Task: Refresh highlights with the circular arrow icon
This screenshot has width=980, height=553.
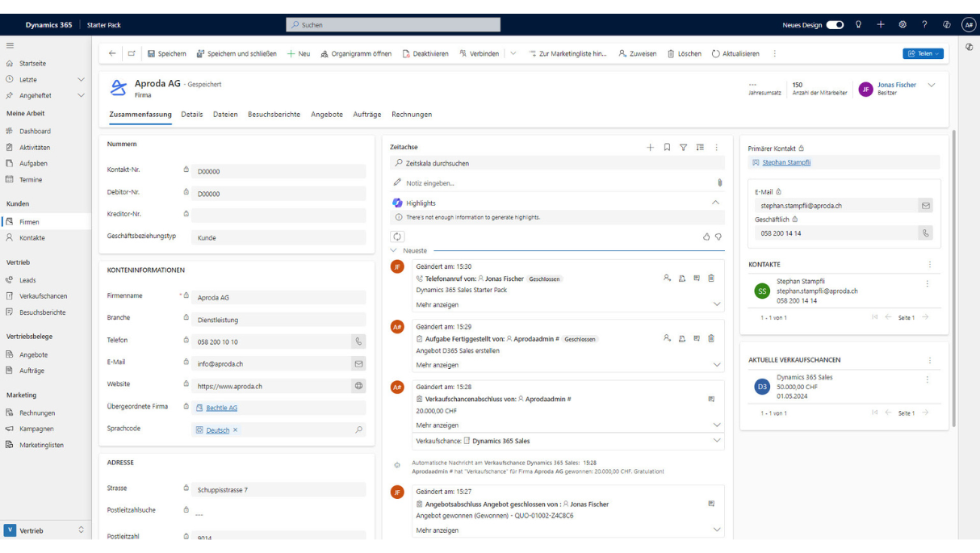Action: pos(396,237)
